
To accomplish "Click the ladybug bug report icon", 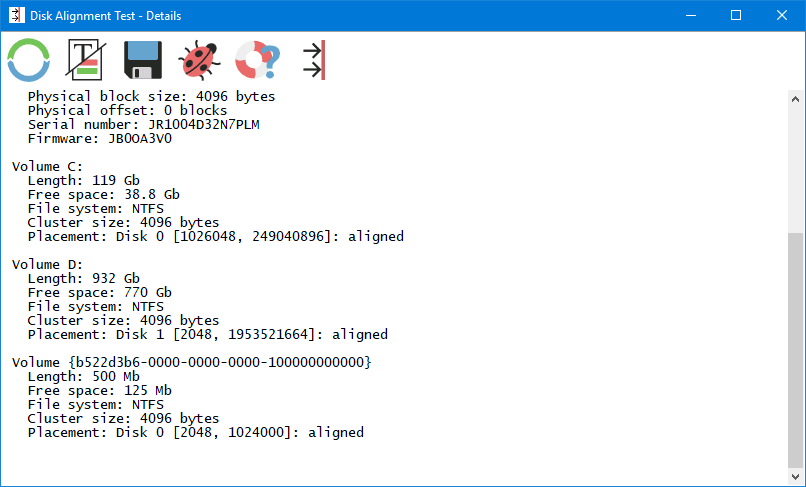I will [x=200, y=60].
